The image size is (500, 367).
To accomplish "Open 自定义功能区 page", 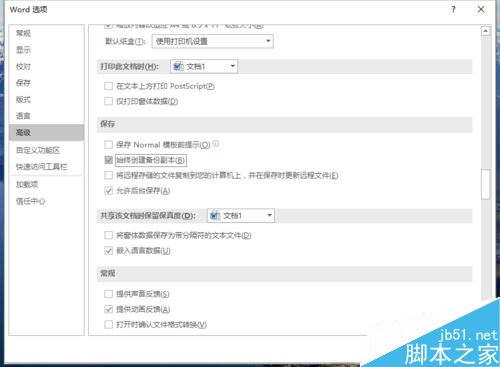I will point(46,150).
